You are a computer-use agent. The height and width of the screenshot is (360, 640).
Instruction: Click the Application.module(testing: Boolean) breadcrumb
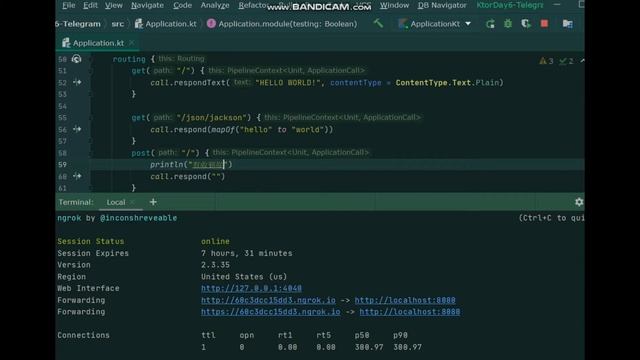pyautogui.click(x=282, y=24)
